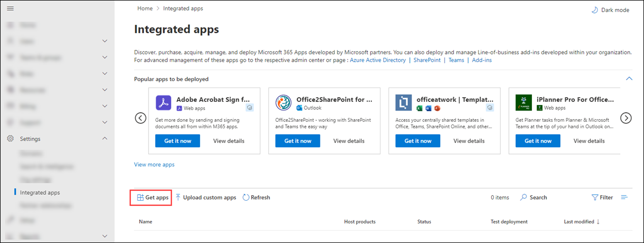The image size is (644, 243).
Task: Click the Adobe Acrobat Sign app icon
Action: click(163, 102)
